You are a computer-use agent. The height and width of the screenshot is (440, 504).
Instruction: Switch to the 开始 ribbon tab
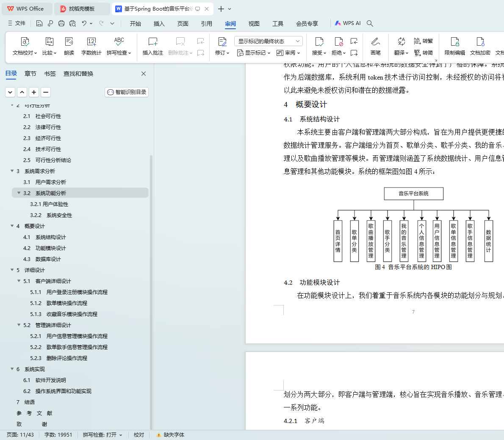[x=136, y=23]
